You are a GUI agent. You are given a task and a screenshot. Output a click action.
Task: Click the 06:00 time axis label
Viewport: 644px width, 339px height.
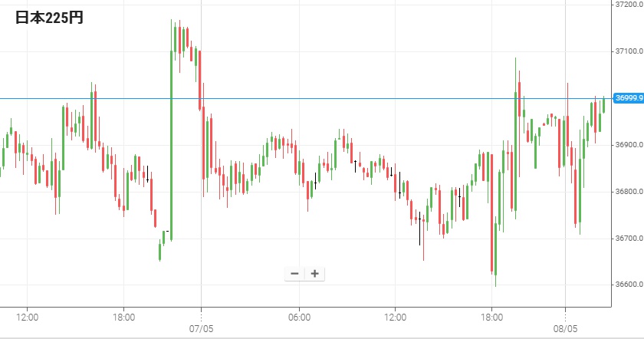(x=299, y=316)
